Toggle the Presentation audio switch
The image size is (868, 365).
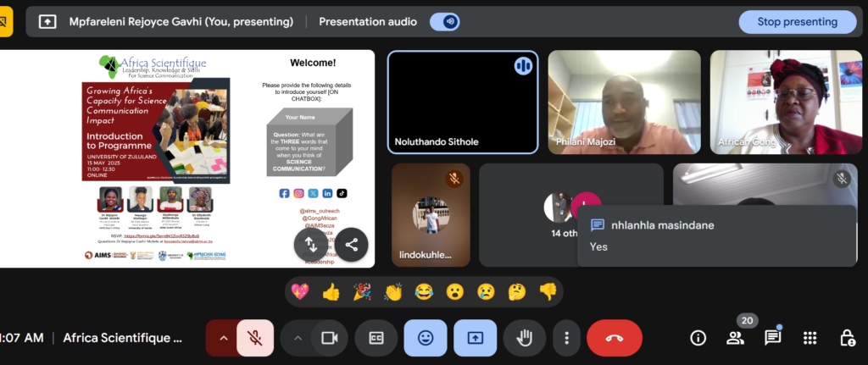(x=444, y=22)
